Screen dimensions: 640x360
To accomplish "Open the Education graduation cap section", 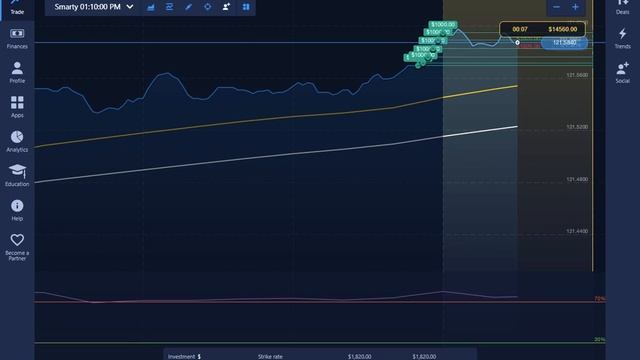I will pyautogui.click(x=17, y=176).
